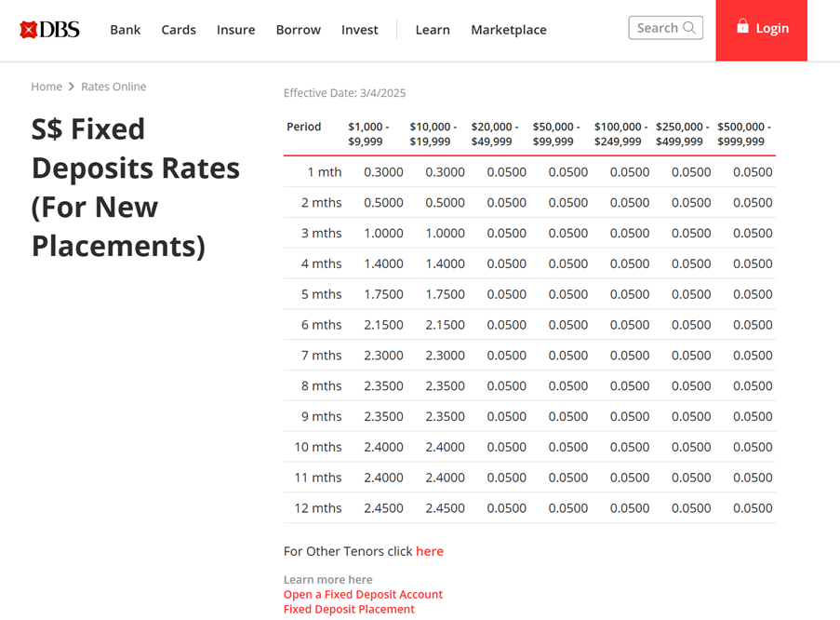Open a Fixed Deposit Account link

(x=363, y=594)
